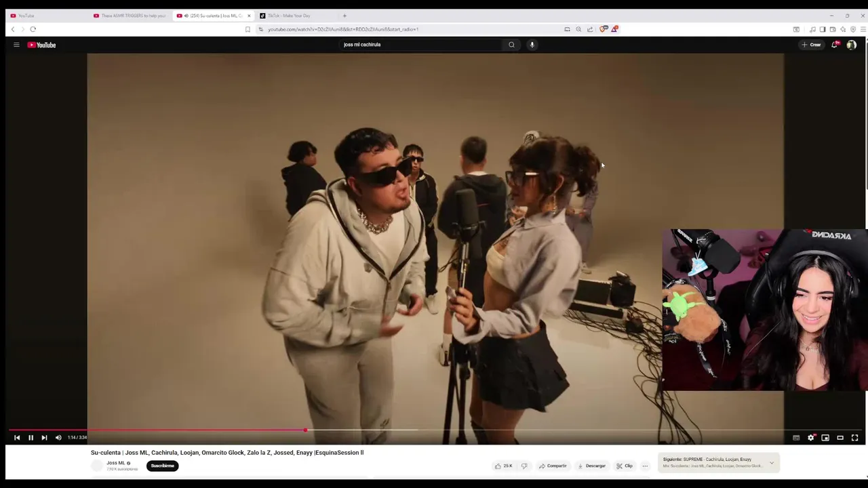Toggle theater mode
Screen dimensions: 868x488
tap(840, 438)
